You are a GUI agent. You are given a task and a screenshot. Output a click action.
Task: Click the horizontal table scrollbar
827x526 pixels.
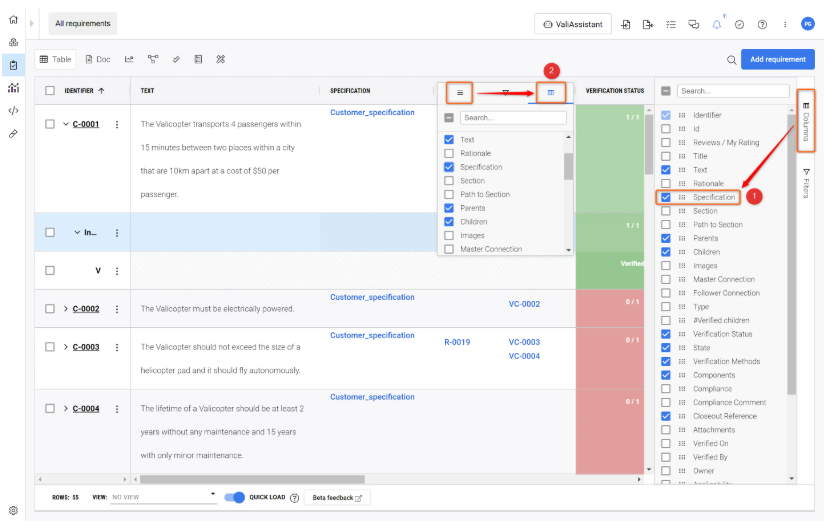point(252,479)
